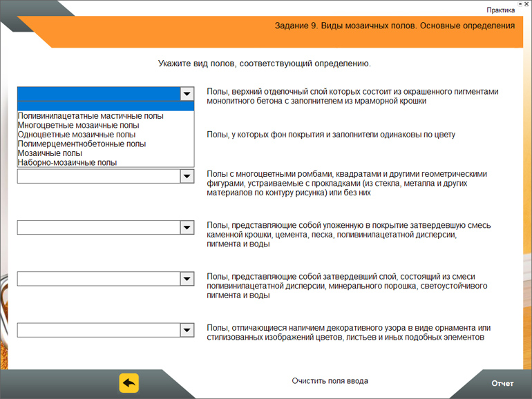The image size is (532, 399).
Task: Click combo box field for ornament floors definition
Action: coord(98,330)
